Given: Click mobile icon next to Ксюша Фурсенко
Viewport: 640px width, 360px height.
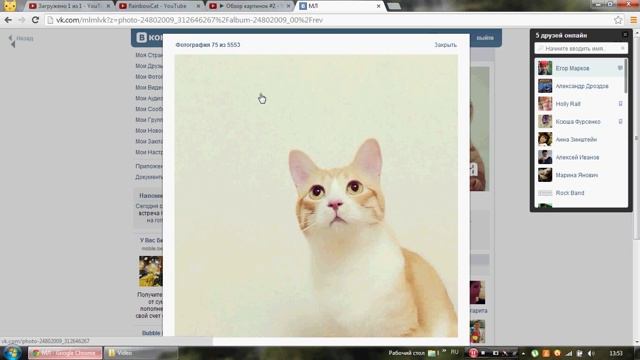Looking at the screenshot, I should click(620, 121).
